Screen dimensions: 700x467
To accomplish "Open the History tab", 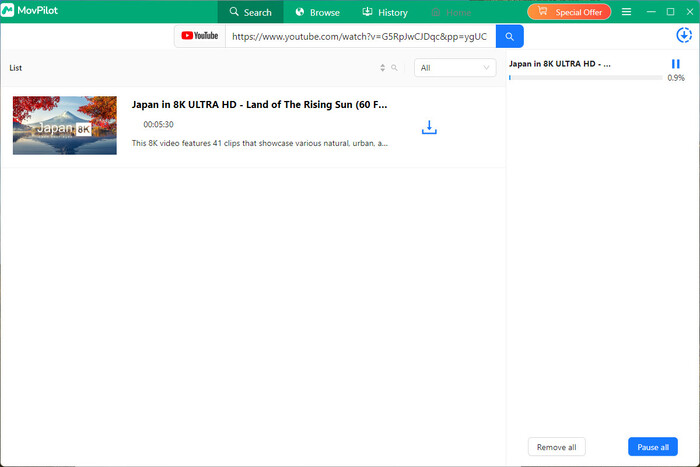I will point(384,12).
